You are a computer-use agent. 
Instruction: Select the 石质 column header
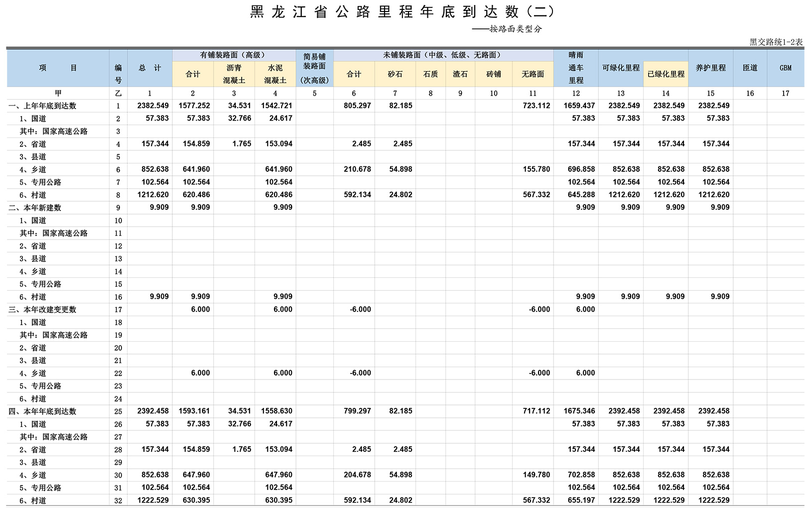[430, 74]
